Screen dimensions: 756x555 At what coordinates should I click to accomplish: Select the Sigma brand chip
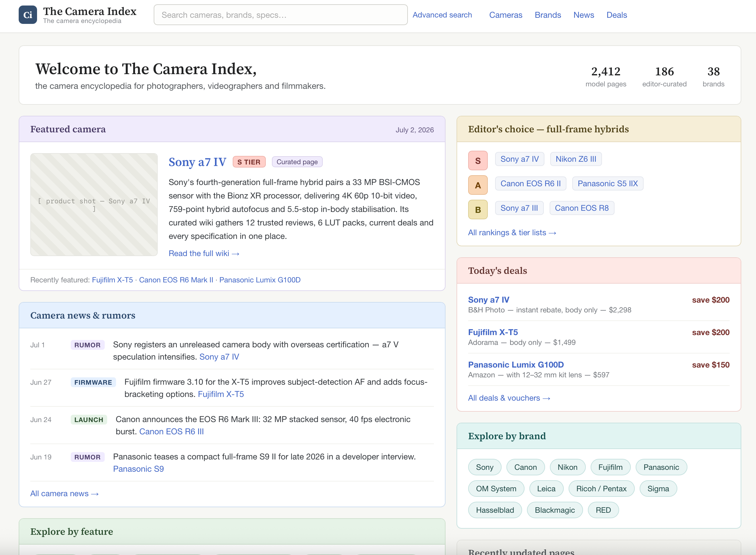pyautogui.click(x=658, y=489)
